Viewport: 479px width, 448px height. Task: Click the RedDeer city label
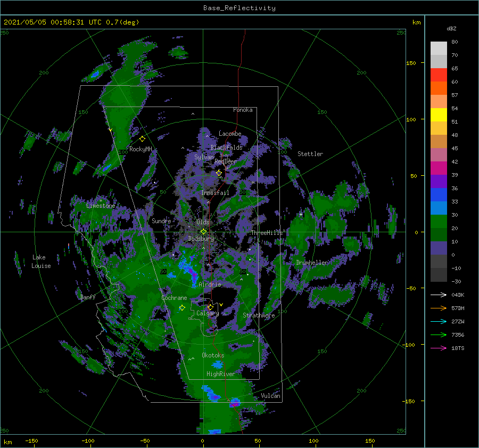click(x=226, y=161)
